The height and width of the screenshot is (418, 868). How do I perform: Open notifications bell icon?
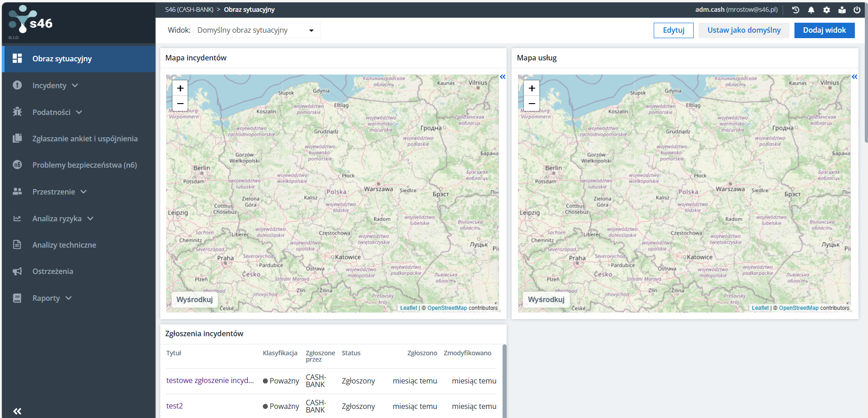point(811,10)
